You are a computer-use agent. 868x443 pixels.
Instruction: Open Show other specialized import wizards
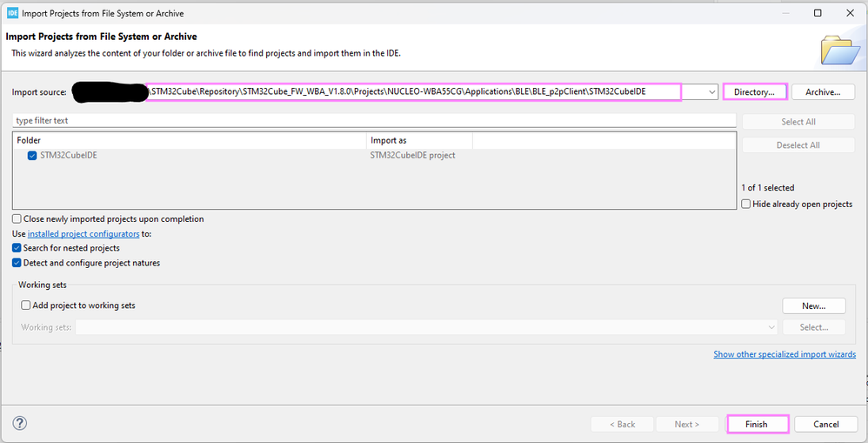pyautogui.click(x=785, y=354)
